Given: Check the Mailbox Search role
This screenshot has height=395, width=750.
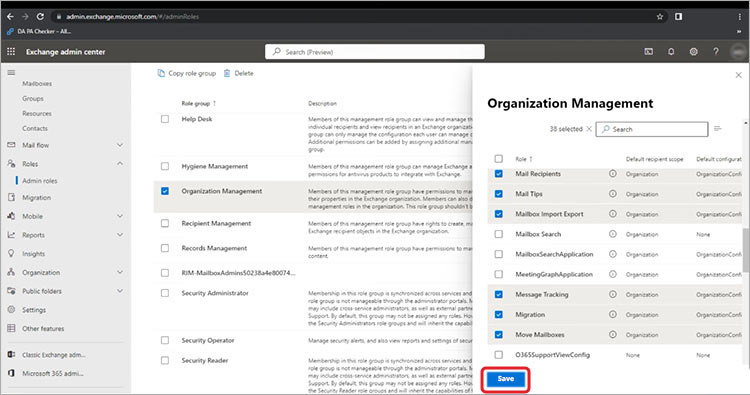Looking at the screenshot, I should point(498,234).
